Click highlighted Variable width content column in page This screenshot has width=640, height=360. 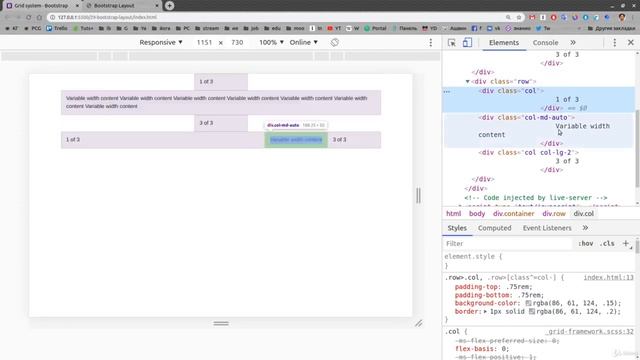coord(296,140)
